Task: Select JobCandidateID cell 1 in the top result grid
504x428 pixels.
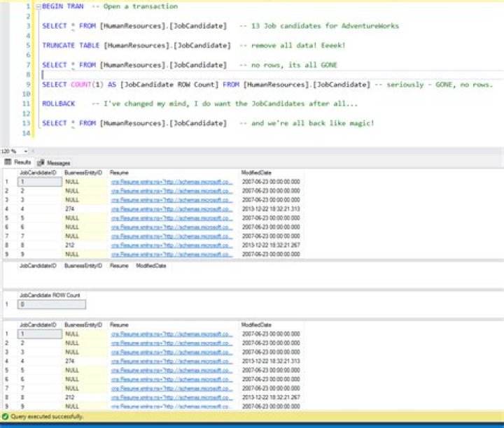Action: 40,182
